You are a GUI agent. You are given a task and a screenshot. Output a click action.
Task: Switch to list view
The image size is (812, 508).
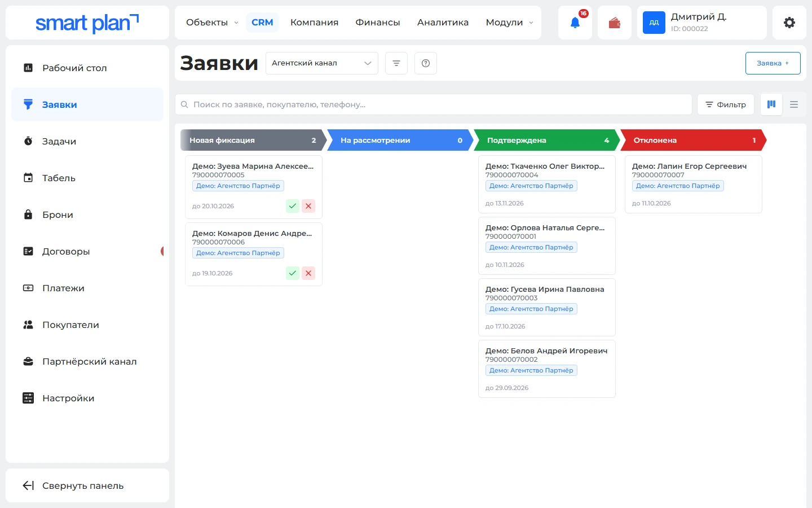click(x=794, y=104)
